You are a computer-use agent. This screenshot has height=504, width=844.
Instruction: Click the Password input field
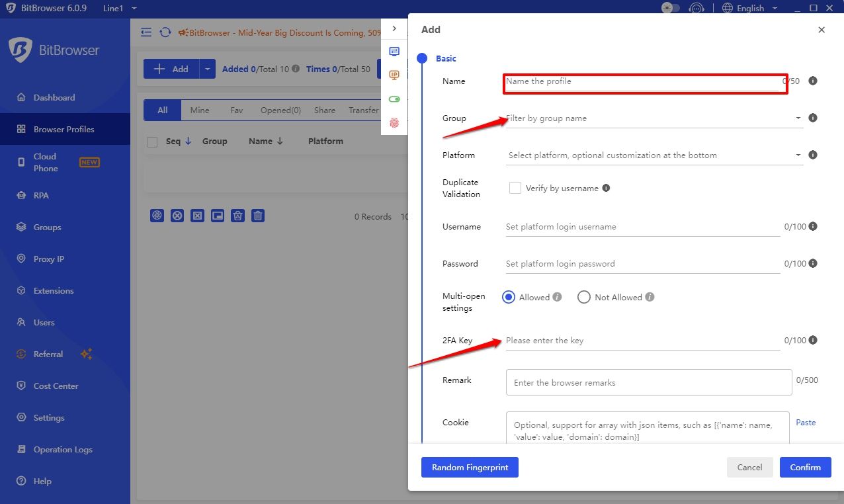(642, 264)
